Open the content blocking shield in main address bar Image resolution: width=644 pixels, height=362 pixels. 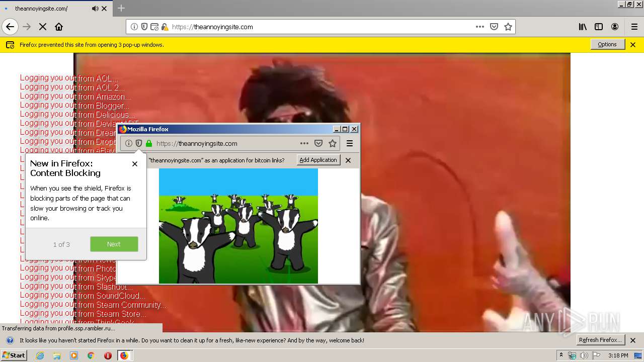pyautogui.click(x=144, y=27)
